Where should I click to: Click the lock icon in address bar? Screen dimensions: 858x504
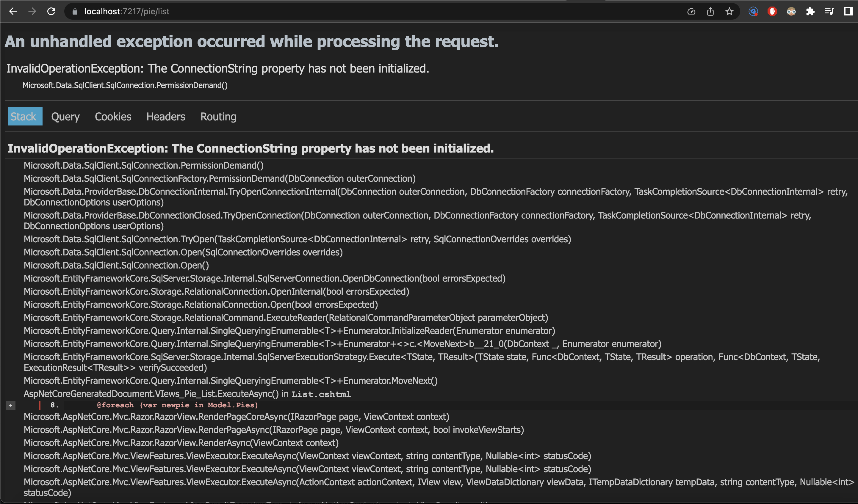[75, 12]
